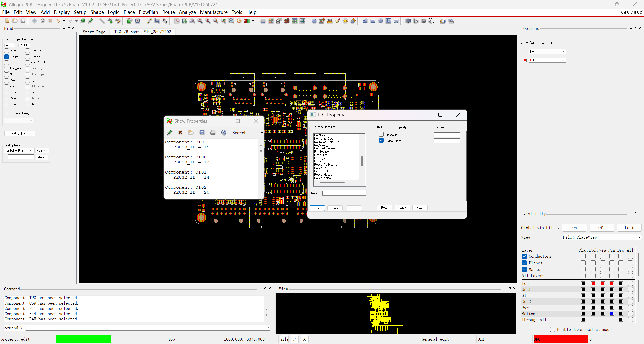644x344 pixels.
Task: Check Enable layer select mode
Action: point(553,329)
